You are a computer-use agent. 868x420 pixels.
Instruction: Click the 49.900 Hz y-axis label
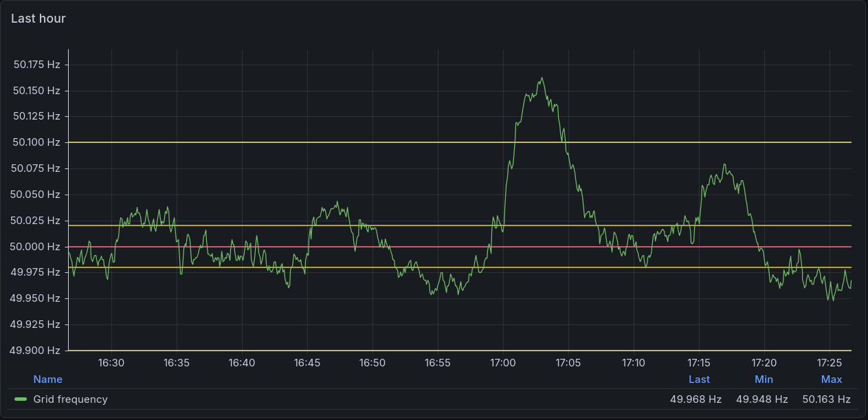click(x=36, y=351)
